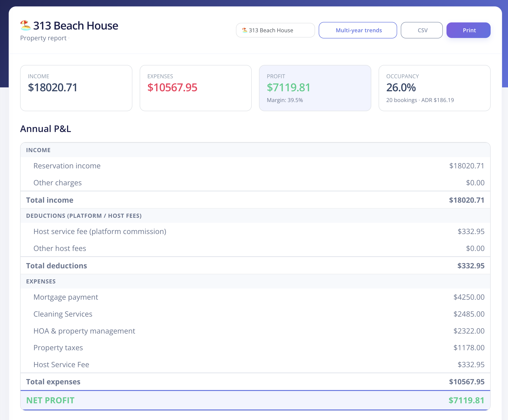Select the Property taxes row label
Viewport: 508px width, 420px height.
pyautogui.click(x=58, y=348)
